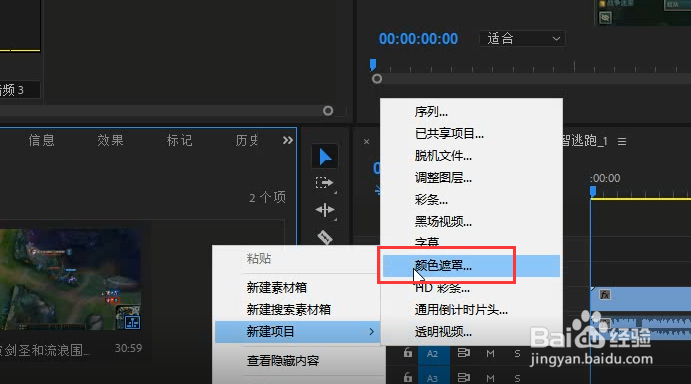
Task: Click the program monitor blue playhead marker
Action: click(x=373, y=65)
